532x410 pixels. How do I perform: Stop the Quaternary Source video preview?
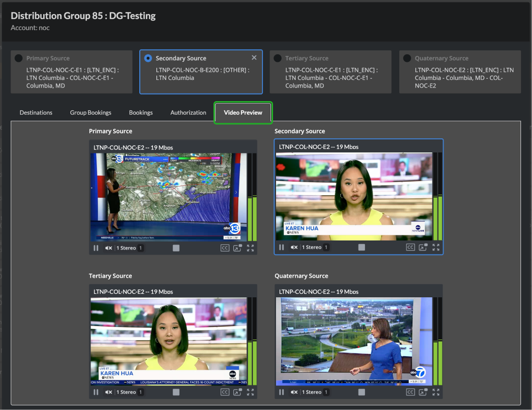pyautogui.click(x=362, y=392)
